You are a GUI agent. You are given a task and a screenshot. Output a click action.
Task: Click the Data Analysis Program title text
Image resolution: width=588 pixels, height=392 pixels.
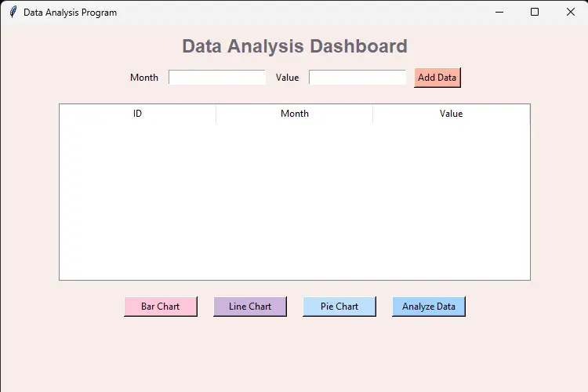pyautogui.click(x=70, y=13)
